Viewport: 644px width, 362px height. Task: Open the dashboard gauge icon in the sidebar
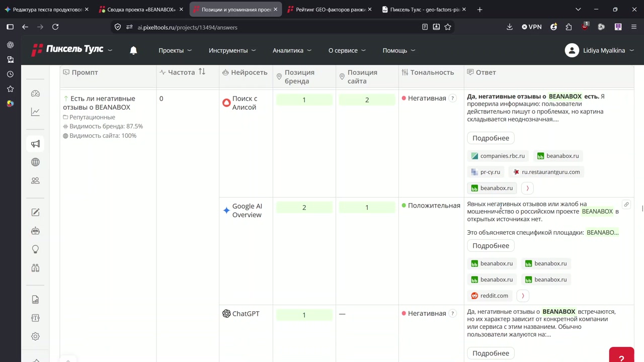coord(35,94)
